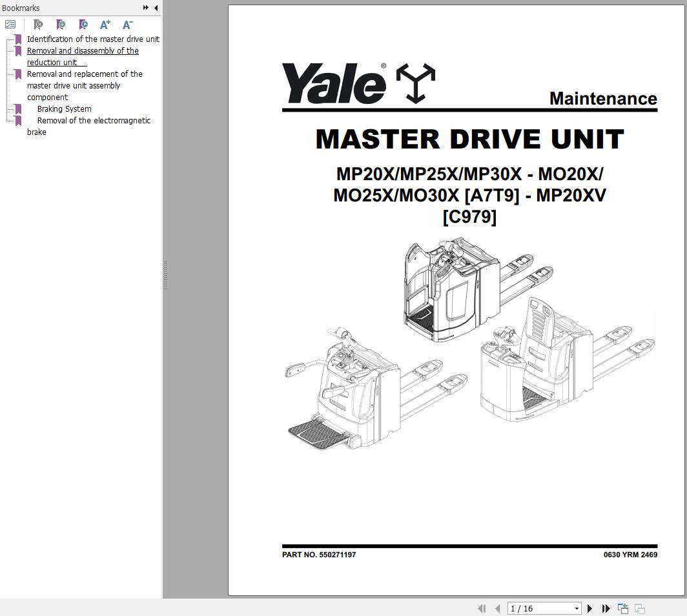This screenshot has width=687, height=616.
Task: Open Removal and disassembly of reduction unit
Action: coord(83,50)
